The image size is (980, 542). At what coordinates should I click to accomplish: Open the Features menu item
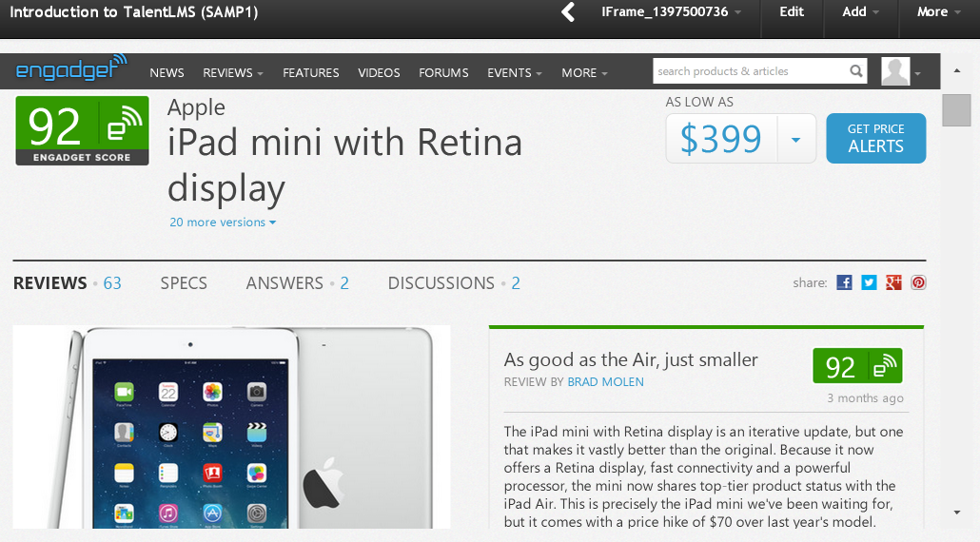[311, 72]
